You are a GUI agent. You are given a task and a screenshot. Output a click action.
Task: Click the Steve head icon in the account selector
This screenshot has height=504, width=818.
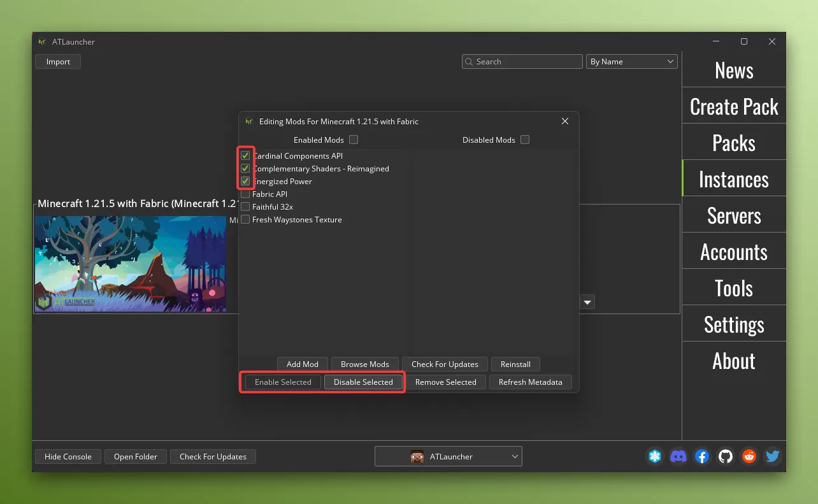pos(417,456)
